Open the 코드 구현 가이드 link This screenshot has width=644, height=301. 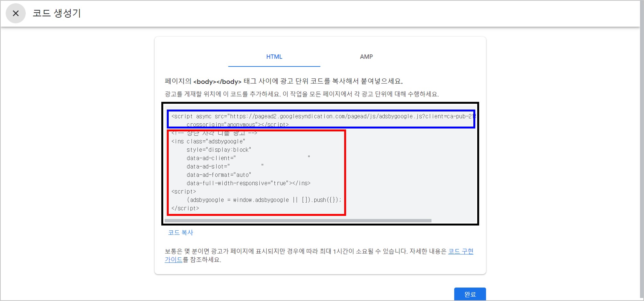pos(461,251)
